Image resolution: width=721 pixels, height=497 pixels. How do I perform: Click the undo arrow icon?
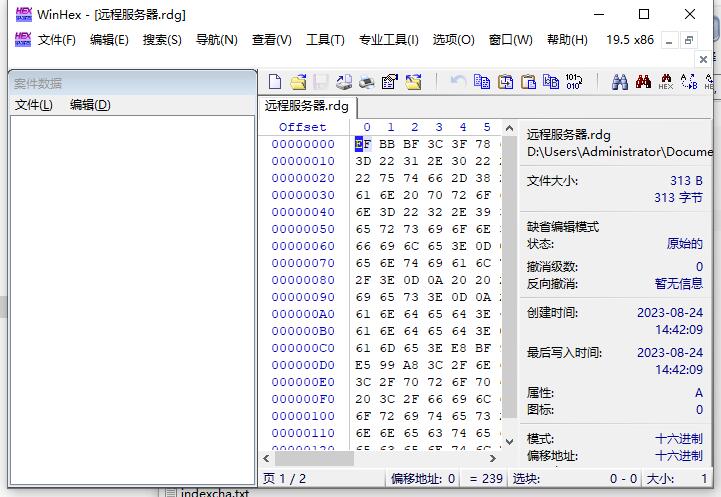coord(458,82)
